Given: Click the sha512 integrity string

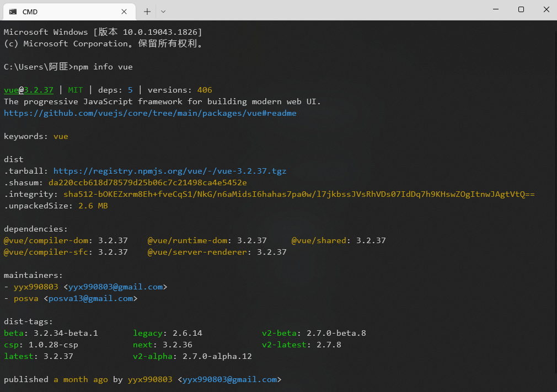Looking at the screenshot, I should (x=299, y=194).
